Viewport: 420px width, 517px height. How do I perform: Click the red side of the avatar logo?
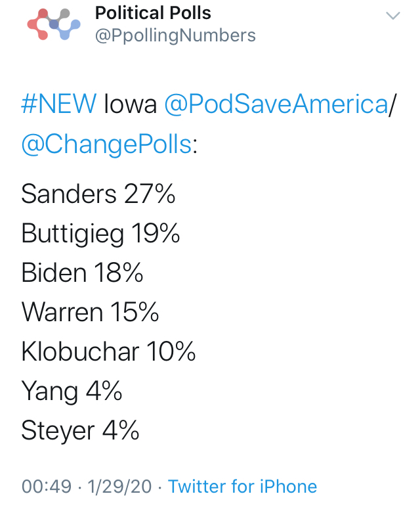coord(39,25)
